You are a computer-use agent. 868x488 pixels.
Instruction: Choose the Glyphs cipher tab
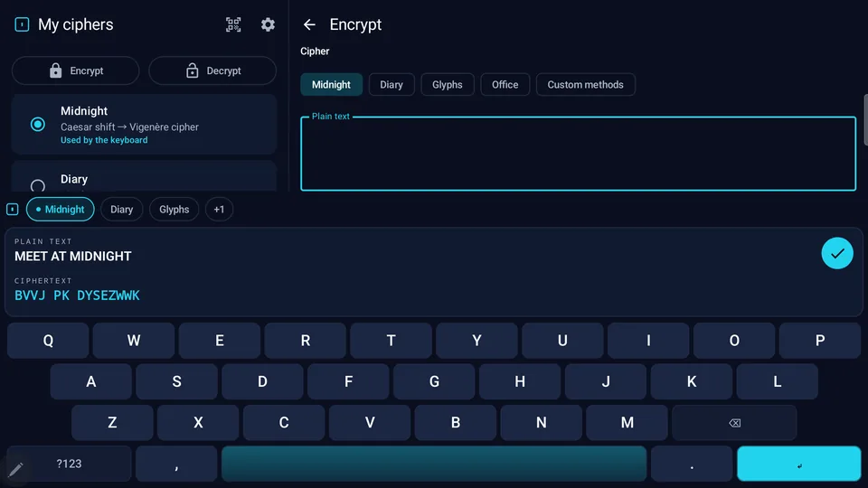point(448,85)
